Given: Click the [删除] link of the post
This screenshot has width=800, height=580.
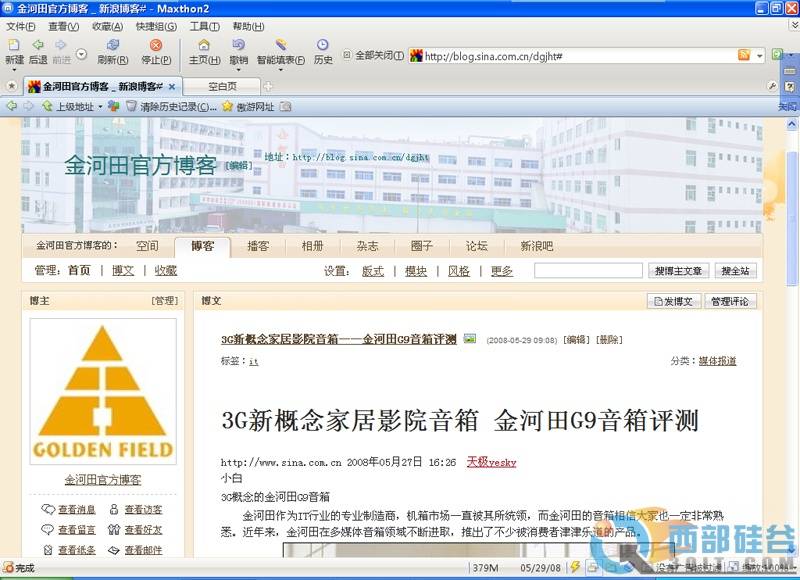Looking at the screenshot, I should (x=609, y=340).
